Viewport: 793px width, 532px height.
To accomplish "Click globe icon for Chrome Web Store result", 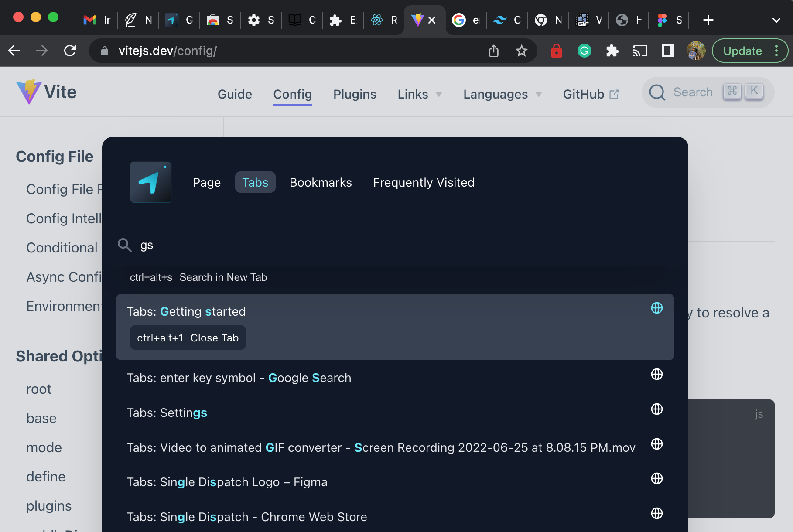I will [x=657, y=513].
